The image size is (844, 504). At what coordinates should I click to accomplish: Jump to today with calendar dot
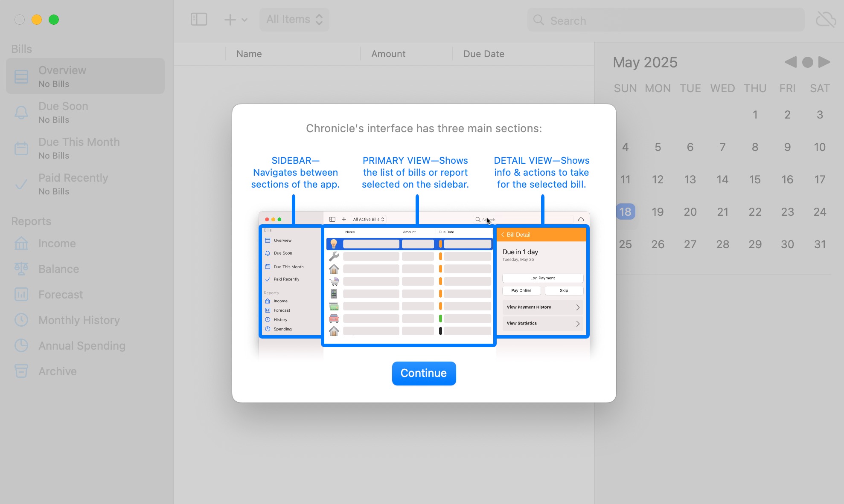click(x=808, y=62)
